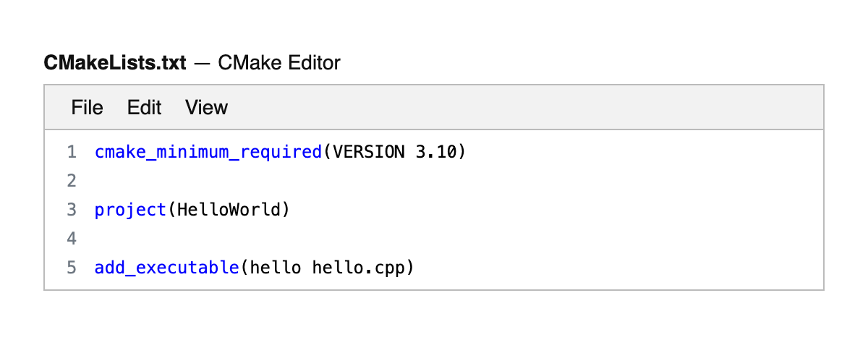The image size is (868, 340).
Task: Click the cmake_minimum_required command
Action: tap(208, 152)
